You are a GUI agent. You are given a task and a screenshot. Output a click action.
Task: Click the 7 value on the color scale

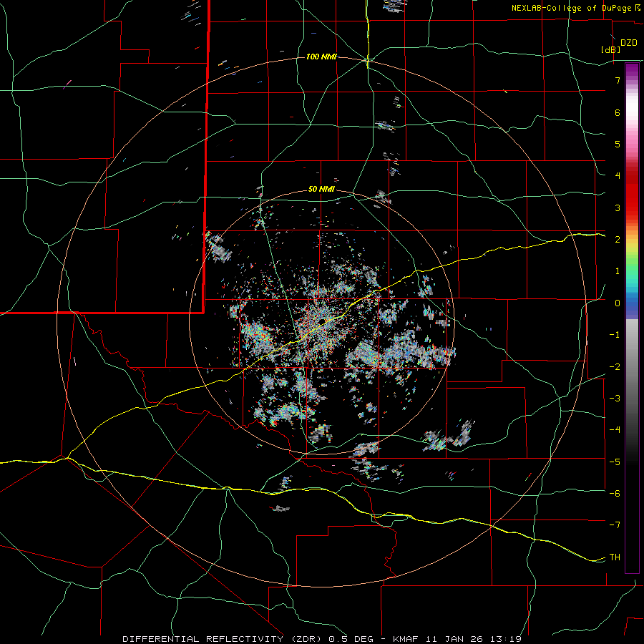click(618, 80)
